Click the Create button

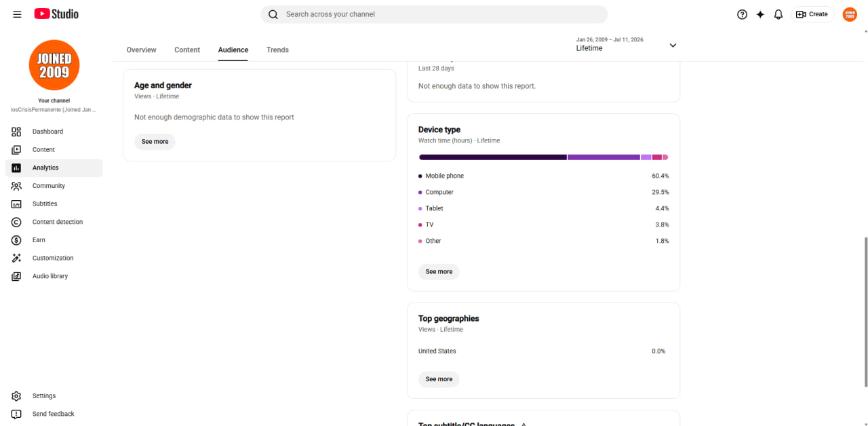pyautogui.click(x=812, y=14)
